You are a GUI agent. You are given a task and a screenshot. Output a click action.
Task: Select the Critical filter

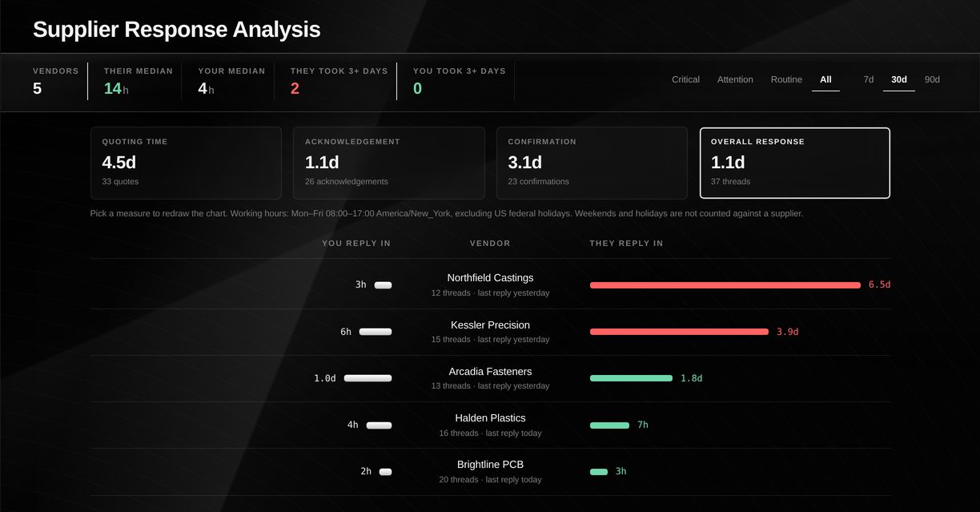point(685,79)
